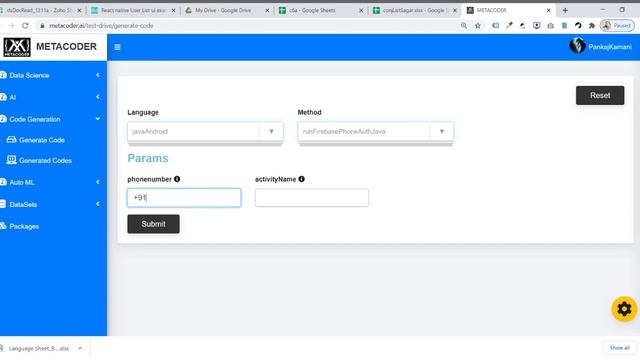This screenshot has width=640, height=360.
Task: Open the download item options caret
Action: (x=80, y=348)
